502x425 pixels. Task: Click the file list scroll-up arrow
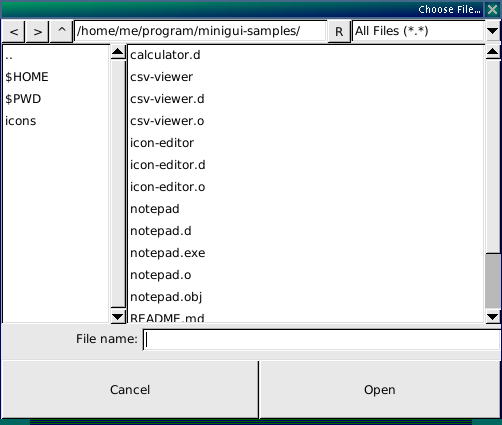pos(493,52)
